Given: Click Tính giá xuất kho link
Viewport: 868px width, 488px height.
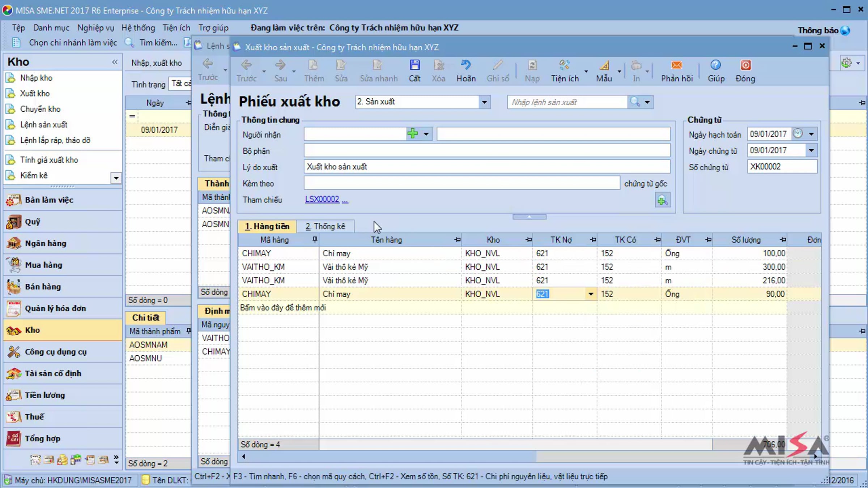Looking at the screenshot, I should click(x=49, y=160).
